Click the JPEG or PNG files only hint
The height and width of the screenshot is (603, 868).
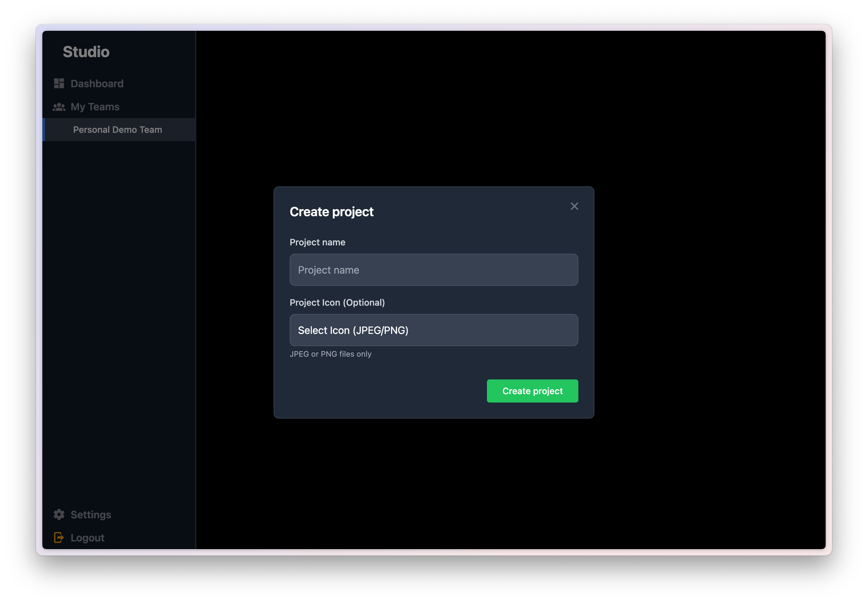pos(330,354)
